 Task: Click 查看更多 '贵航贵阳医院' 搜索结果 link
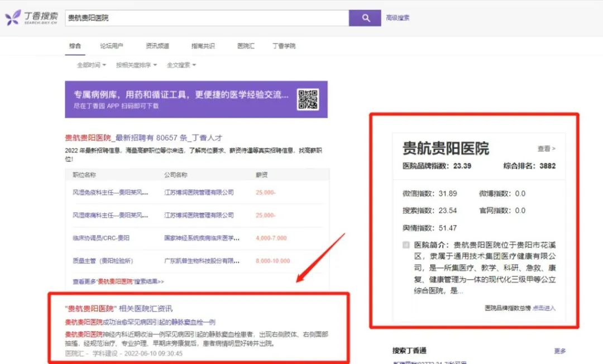click(x=118, y=281)
